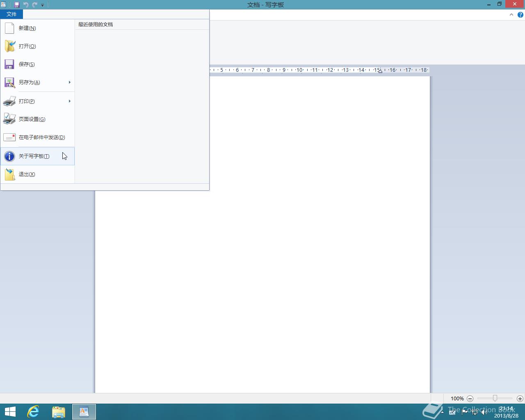Viewport: 525px width, 420px height.
Task: Click the right indent marker on ruler
Action: [x=381, y=71]
